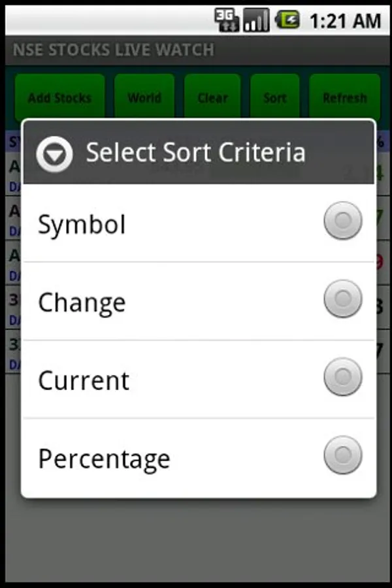Choose the Symbol sort option label
The height and width of the screenshot is (588, 392).
82,225
